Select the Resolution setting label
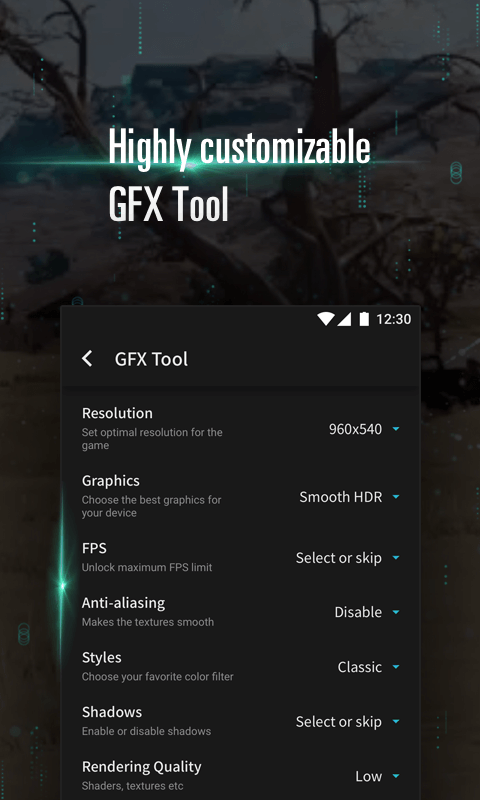Image resolution: width=480 pixels, height=800 pixels. pos(117,413)
